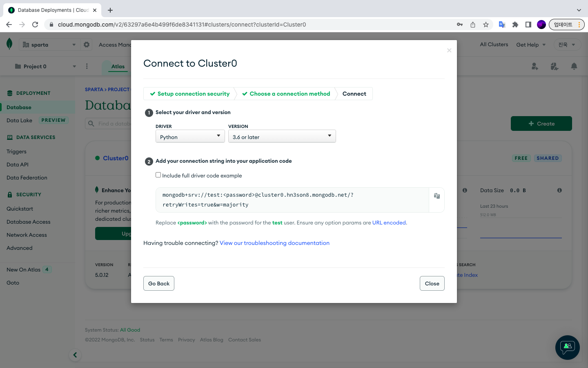The image size is (588, 368).
Task: Open the Cluster0 cluster link
Action: [116, 158]
